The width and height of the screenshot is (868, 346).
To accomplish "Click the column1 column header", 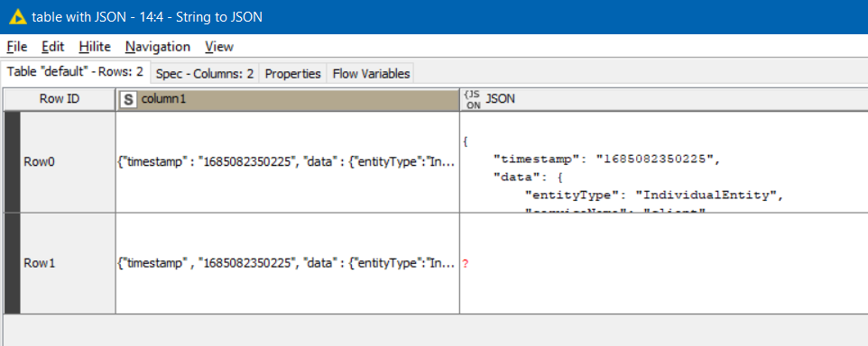I will click(x=288, y=99).
